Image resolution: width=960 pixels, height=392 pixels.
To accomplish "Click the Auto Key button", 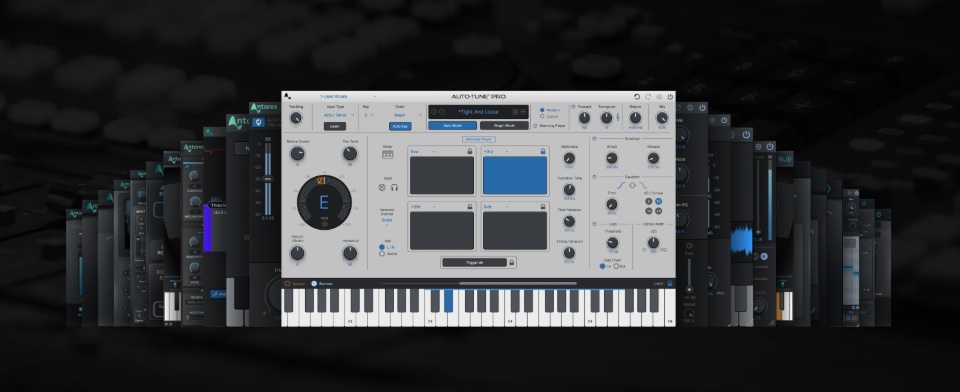I will coord(400,126).
